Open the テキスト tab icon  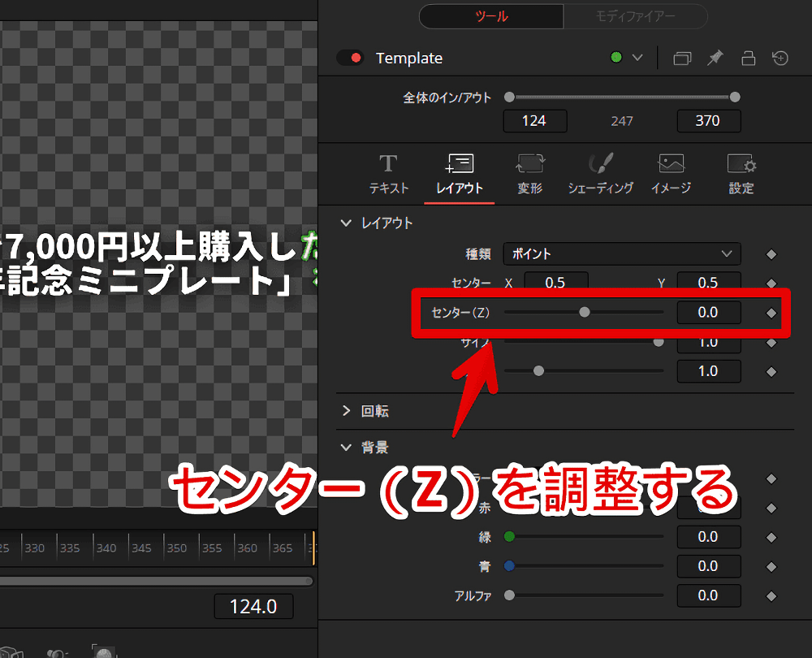coord(388,165)
